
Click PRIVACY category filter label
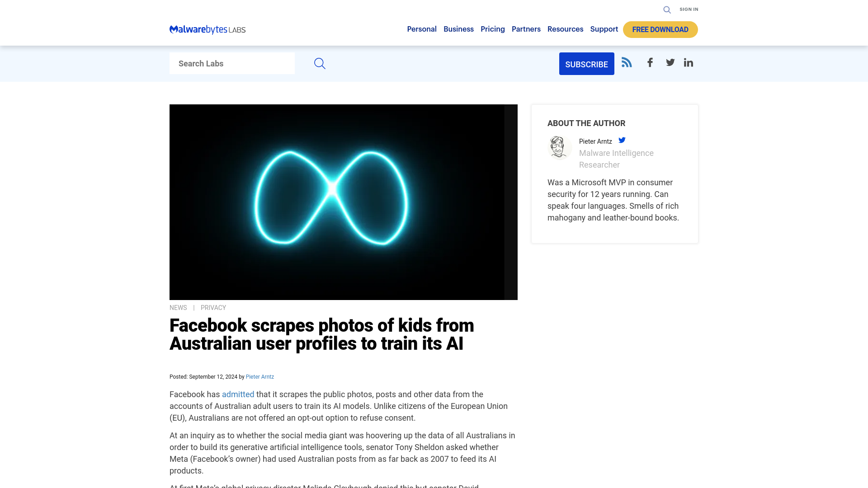tap(213, 307)
